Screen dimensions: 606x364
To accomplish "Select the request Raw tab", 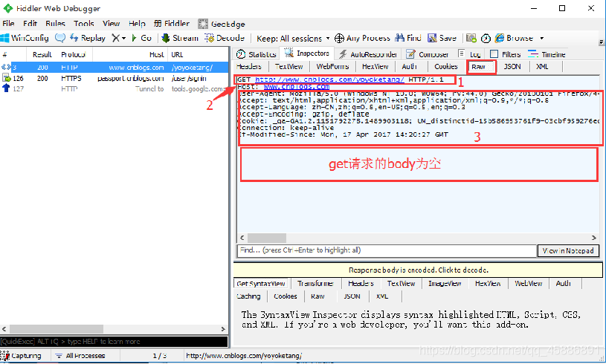I will click(x=481, y=67).
